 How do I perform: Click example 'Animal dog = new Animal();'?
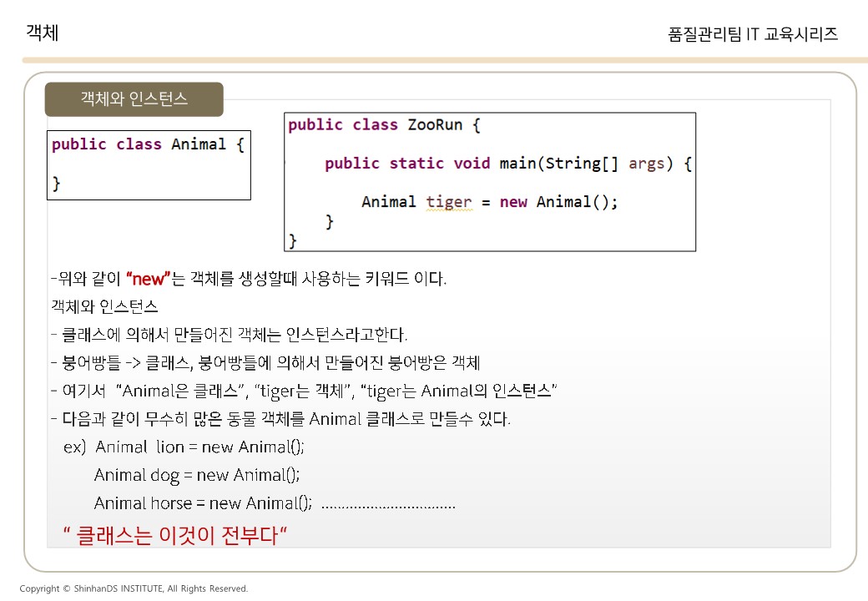coord(197,476)
